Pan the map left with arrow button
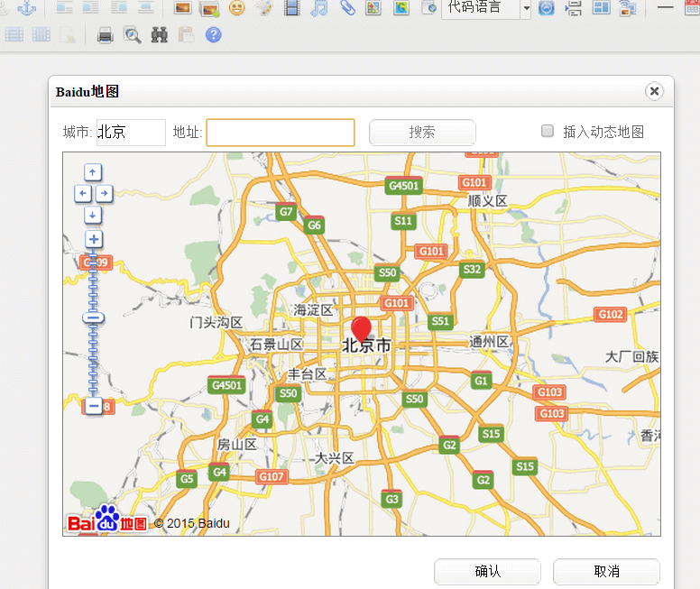The image size is (700, 589). [83, 193]
